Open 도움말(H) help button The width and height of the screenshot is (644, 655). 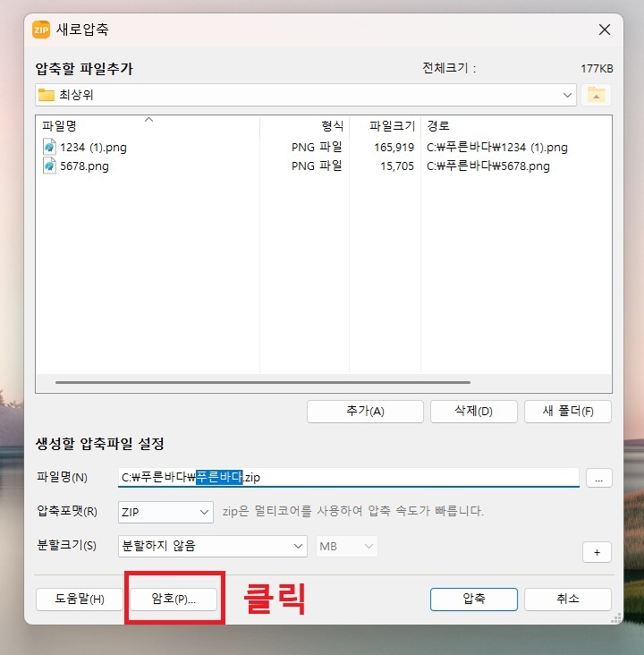tap(80, 600)
